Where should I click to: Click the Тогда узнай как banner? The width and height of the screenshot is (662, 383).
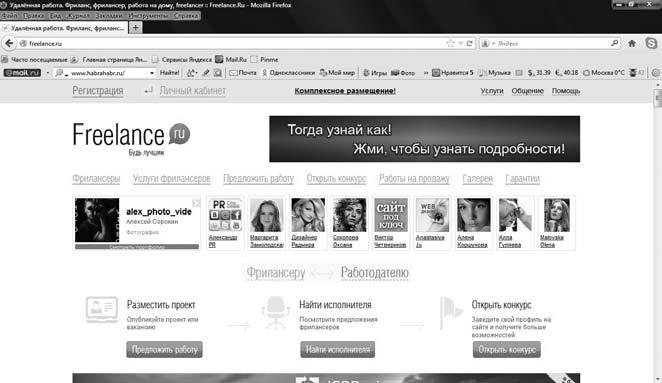pyautogui.click(x=424, y=139)
